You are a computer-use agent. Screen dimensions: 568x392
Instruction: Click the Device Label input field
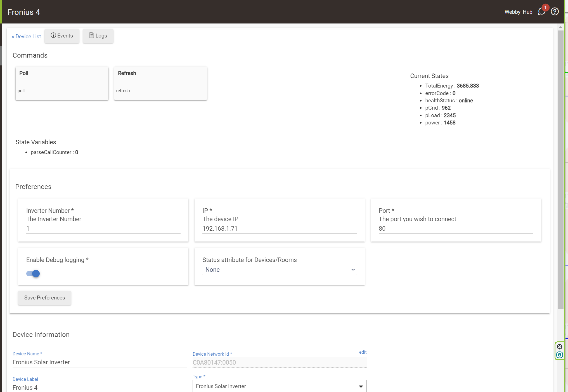tap(100, 388)
